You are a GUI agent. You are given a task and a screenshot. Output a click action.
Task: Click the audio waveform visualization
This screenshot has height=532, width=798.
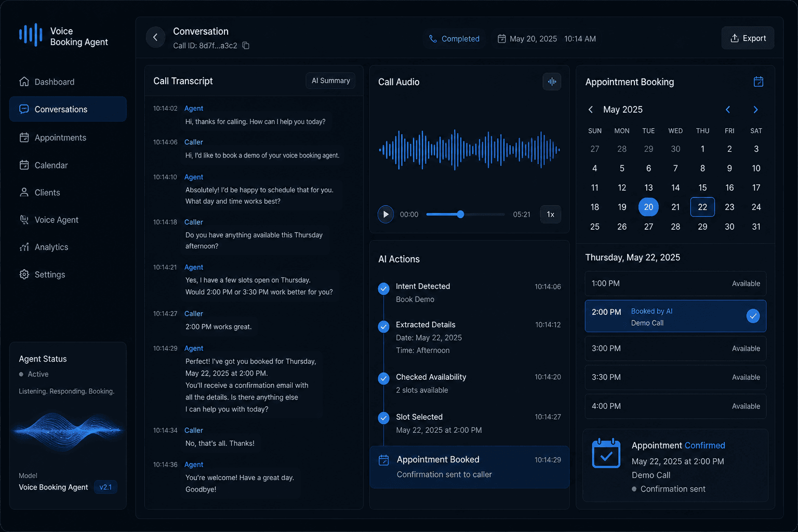point(470,150)
